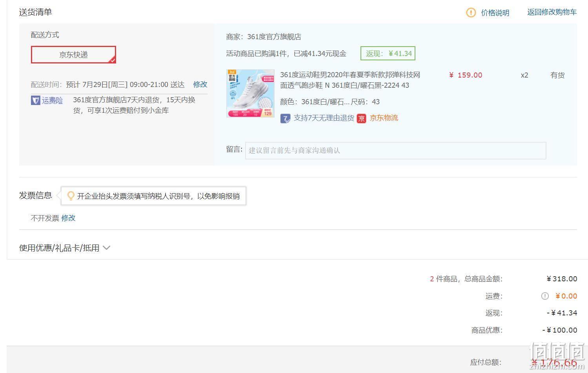The width and height of the screenshot is (588, 373).
Task: Click total goods amount ¥318.00
Action: pyautogui.click(x=562, y=279)
